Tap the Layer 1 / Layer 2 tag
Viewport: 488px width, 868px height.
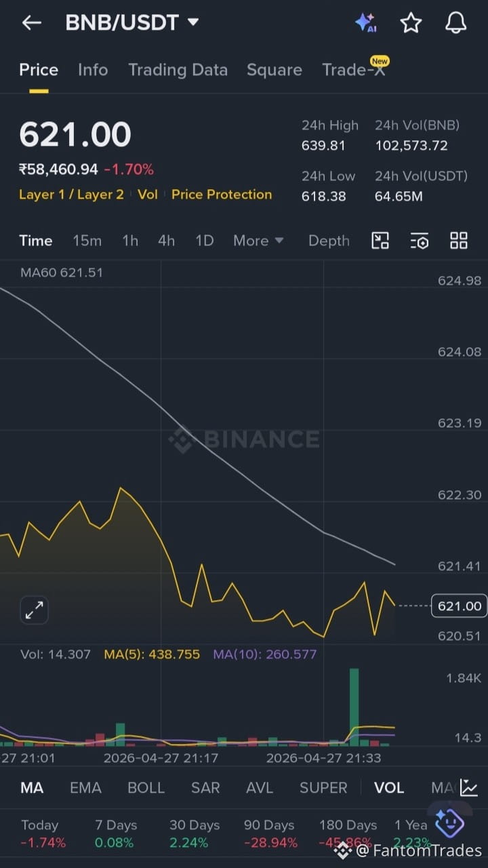(x=71, y=195)
